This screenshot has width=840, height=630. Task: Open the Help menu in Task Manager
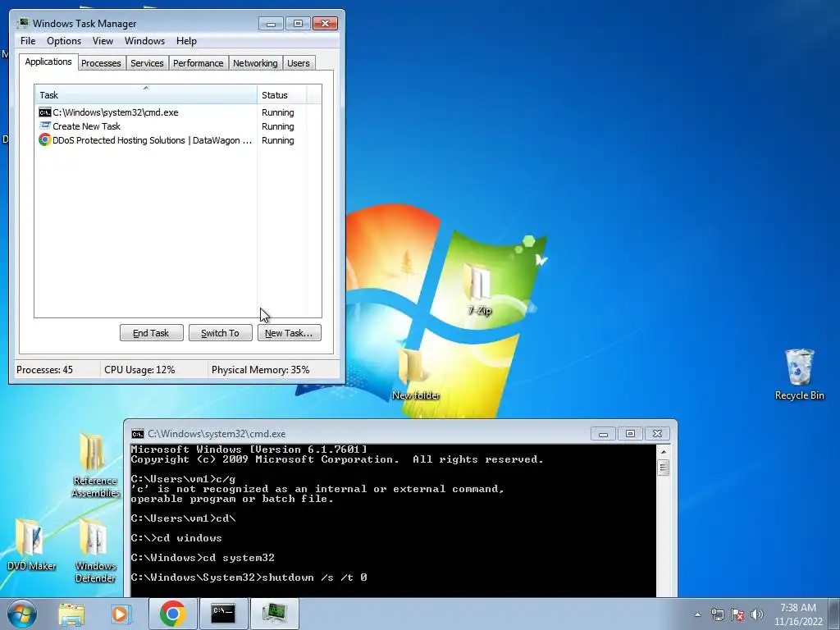(186, 41)
